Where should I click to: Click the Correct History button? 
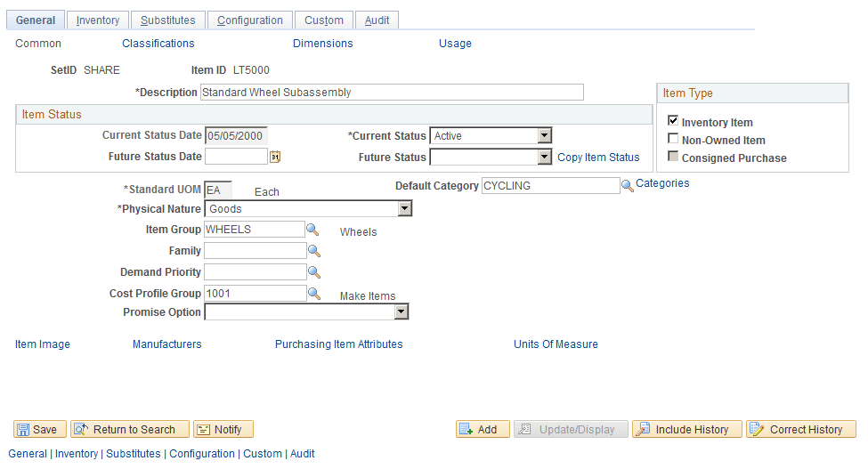801,429
